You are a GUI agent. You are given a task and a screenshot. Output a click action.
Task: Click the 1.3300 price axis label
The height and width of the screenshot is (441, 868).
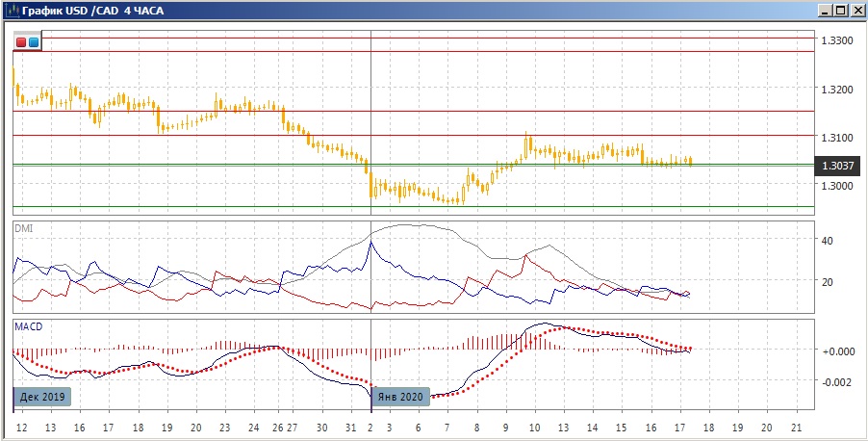(836, 40)
